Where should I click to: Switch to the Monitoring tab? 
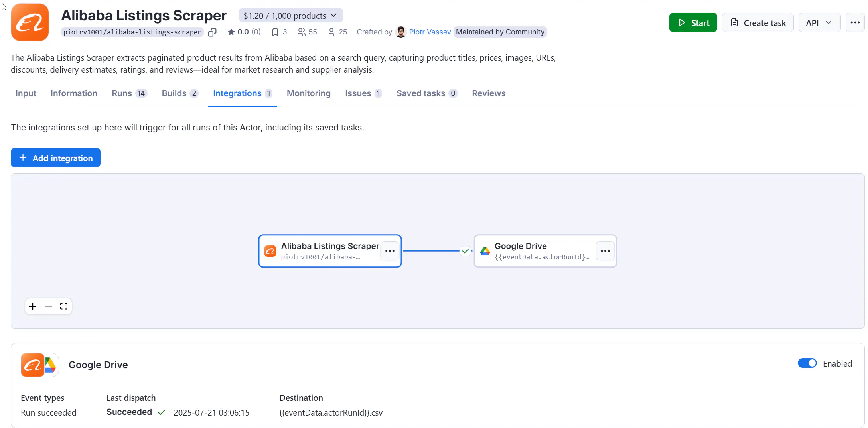point(309,93)
